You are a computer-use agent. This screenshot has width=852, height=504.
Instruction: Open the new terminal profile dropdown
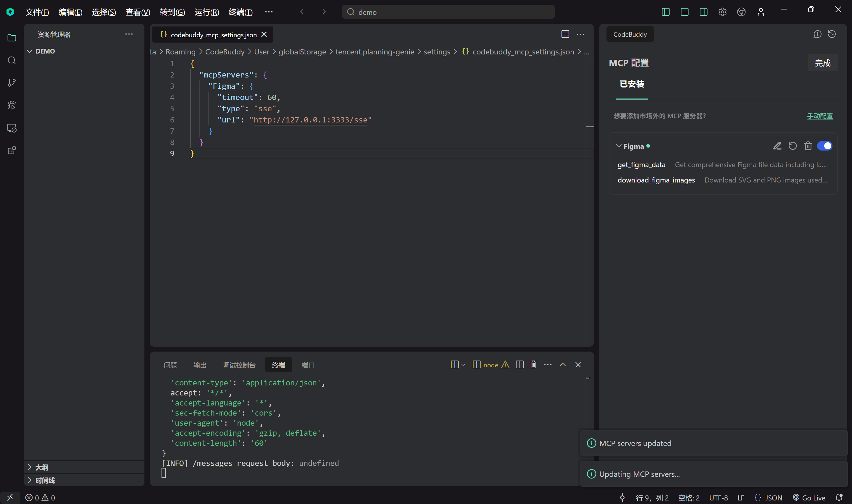pos(464,365)
